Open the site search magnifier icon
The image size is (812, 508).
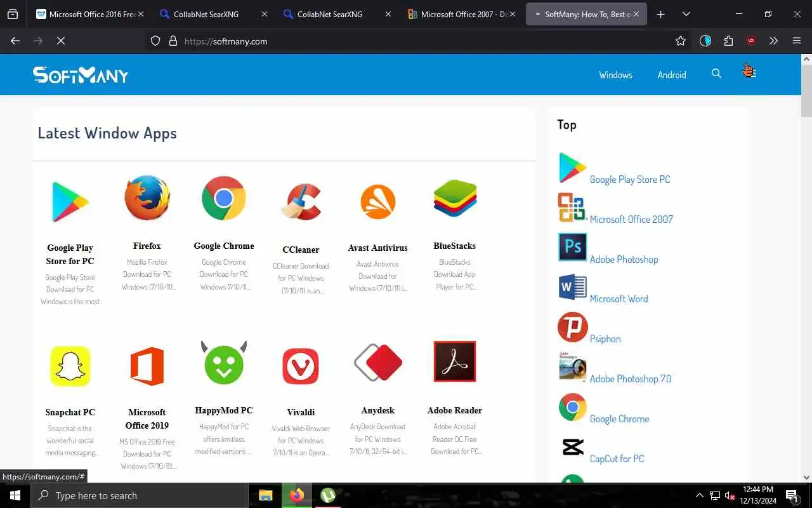(x=716, y=74)
